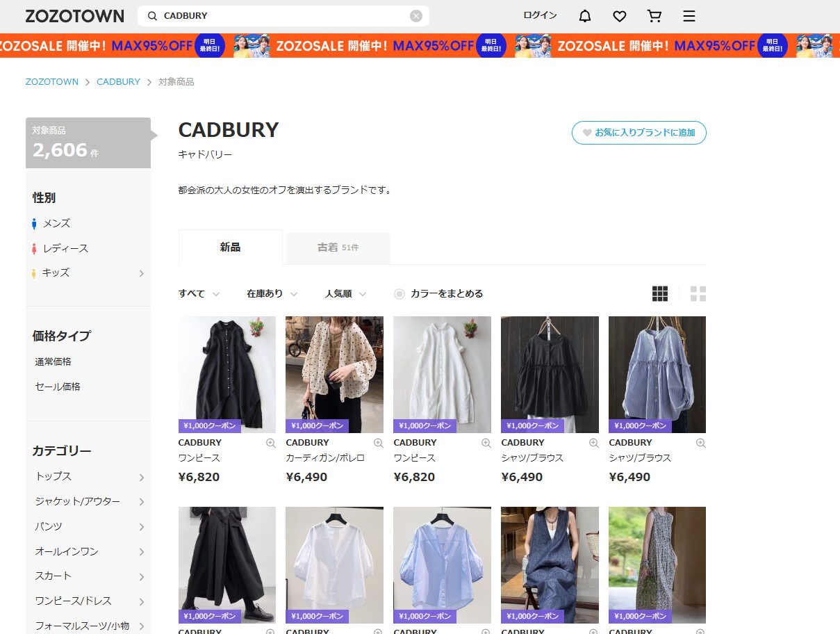Click お気に入りブランドに追加 button
This screenshot has width=840, height=634.
[639, 133]
